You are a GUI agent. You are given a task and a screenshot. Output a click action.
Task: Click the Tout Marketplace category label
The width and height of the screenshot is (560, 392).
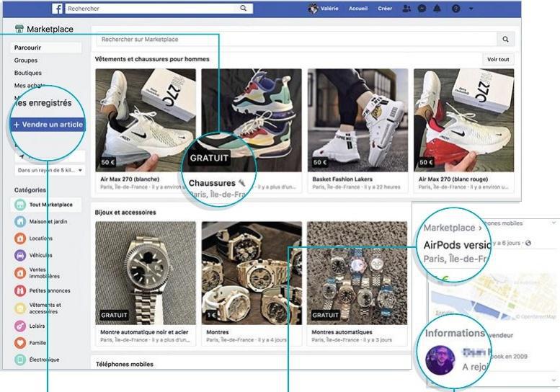pyautogui.click(x=50, y=205)
